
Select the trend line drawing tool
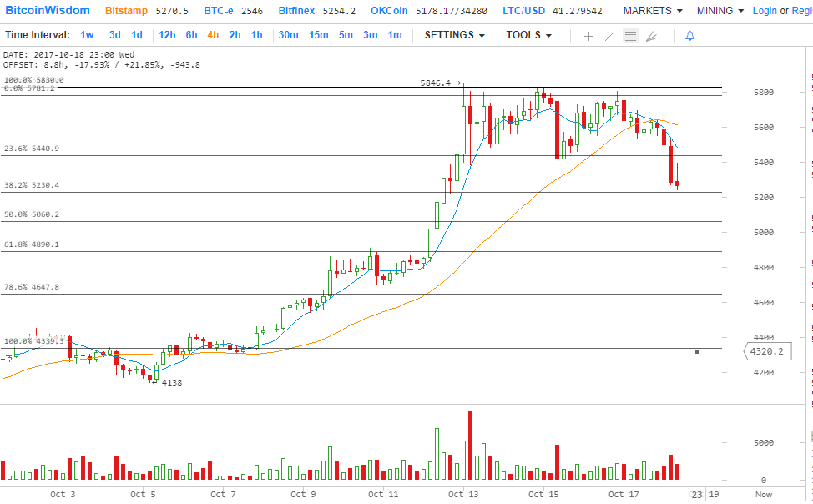[x=609, y=36]
